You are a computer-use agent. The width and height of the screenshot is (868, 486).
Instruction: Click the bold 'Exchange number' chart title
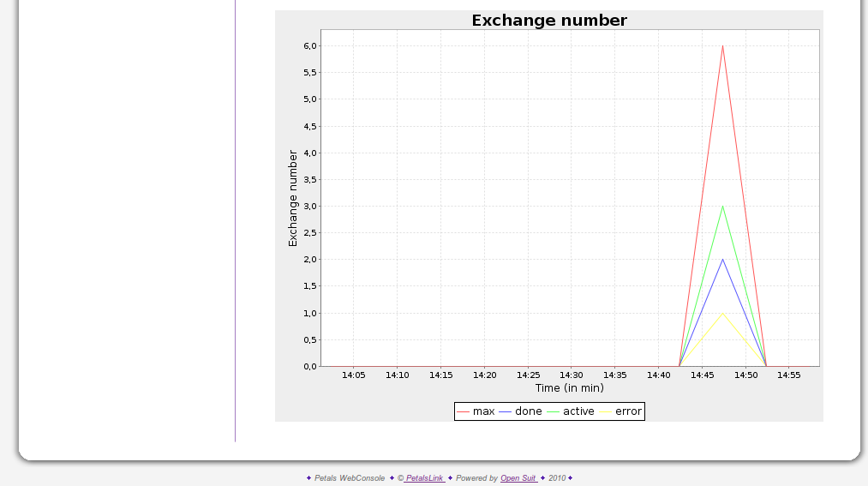(x=549, y=21)
